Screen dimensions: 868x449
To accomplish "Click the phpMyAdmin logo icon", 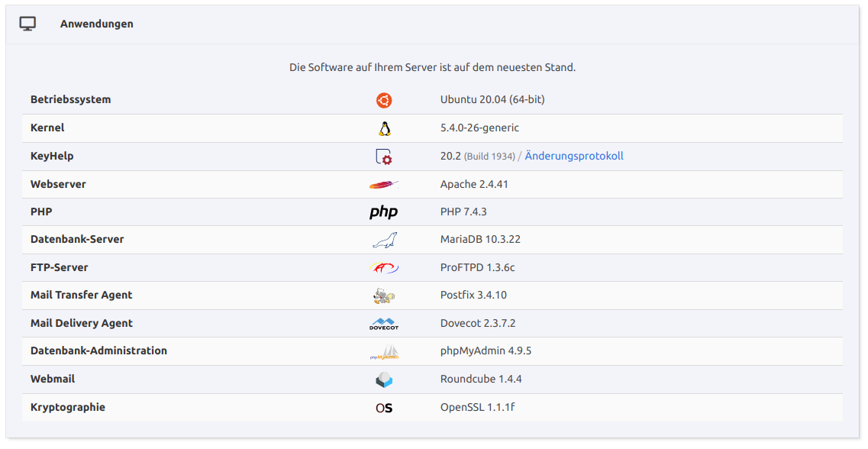I will 383,352.
